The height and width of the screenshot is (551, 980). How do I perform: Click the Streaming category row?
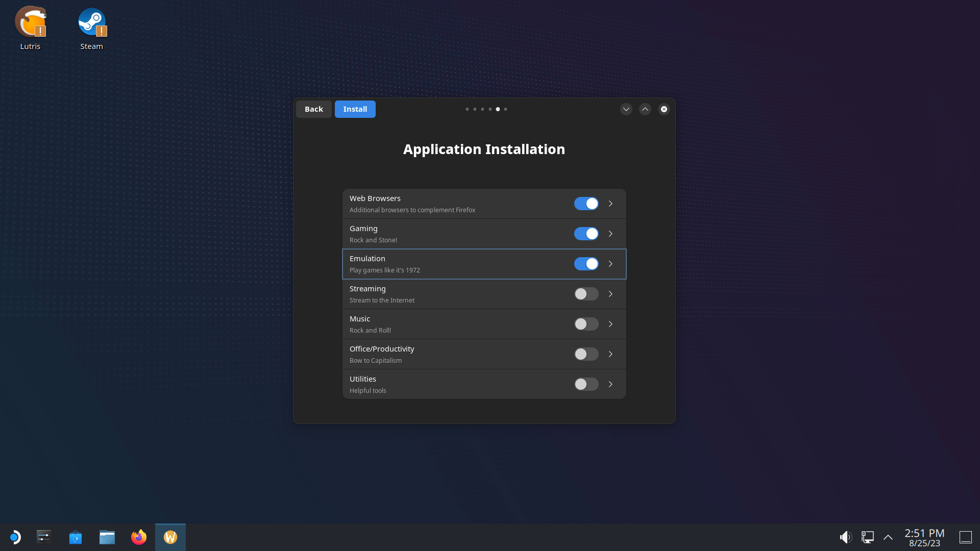[x=484, y=293]
